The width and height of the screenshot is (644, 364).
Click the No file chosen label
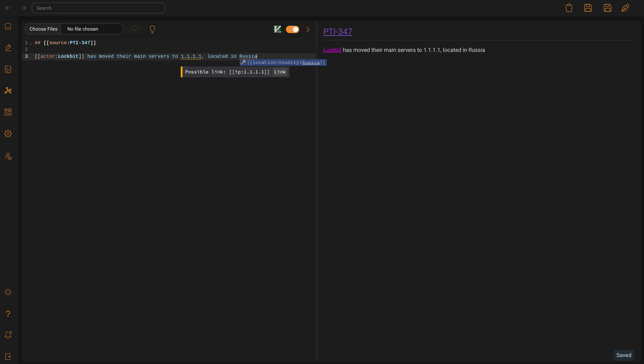click(83, 29)
